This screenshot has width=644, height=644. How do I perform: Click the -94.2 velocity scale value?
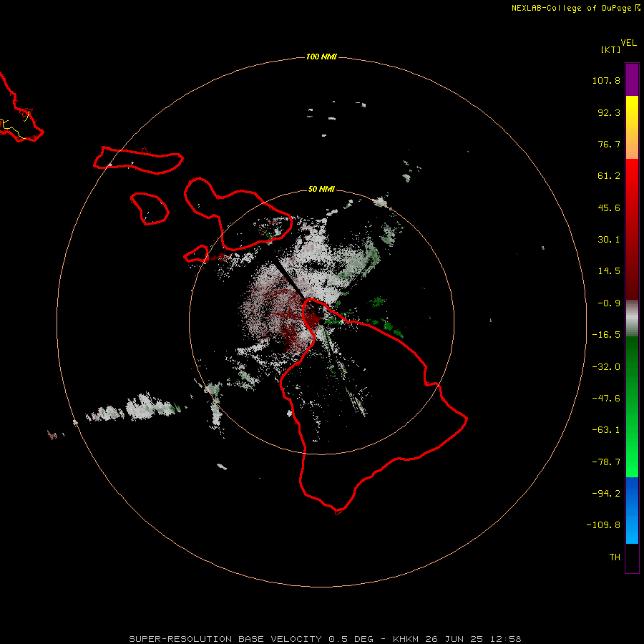tap(606, 493)
